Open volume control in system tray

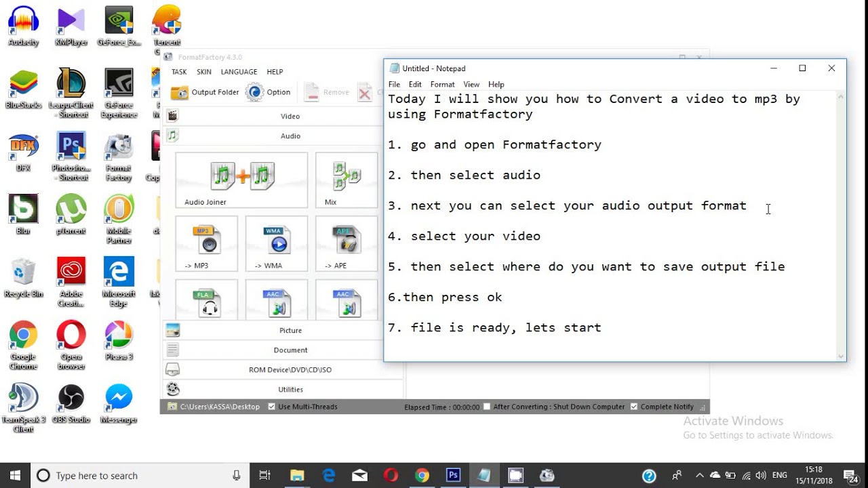(760, 476)
